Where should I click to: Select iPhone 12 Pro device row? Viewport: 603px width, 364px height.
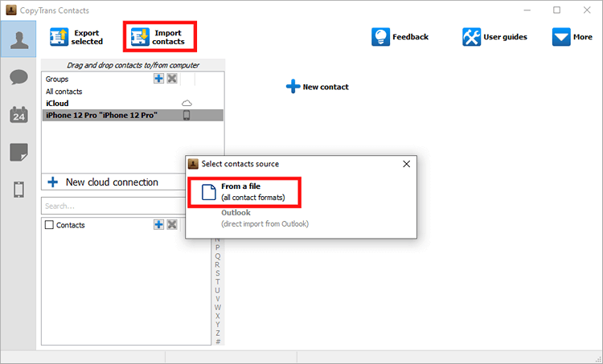pos(133,116)
